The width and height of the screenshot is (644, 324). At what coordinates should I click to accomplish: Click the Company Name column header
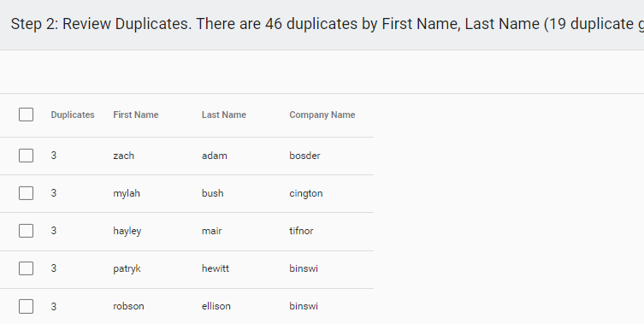(322, 115)
